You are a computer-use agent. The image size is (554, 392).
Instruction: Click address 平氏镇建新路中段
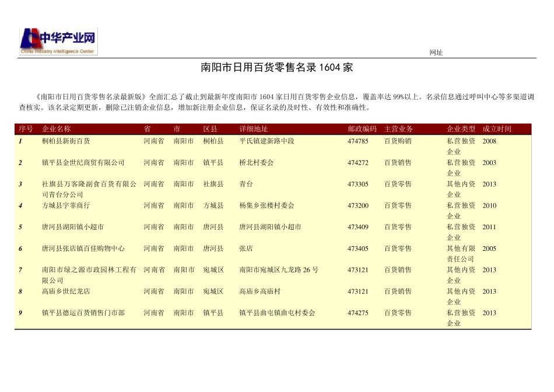pyautogui.click(x=267, y=141)
